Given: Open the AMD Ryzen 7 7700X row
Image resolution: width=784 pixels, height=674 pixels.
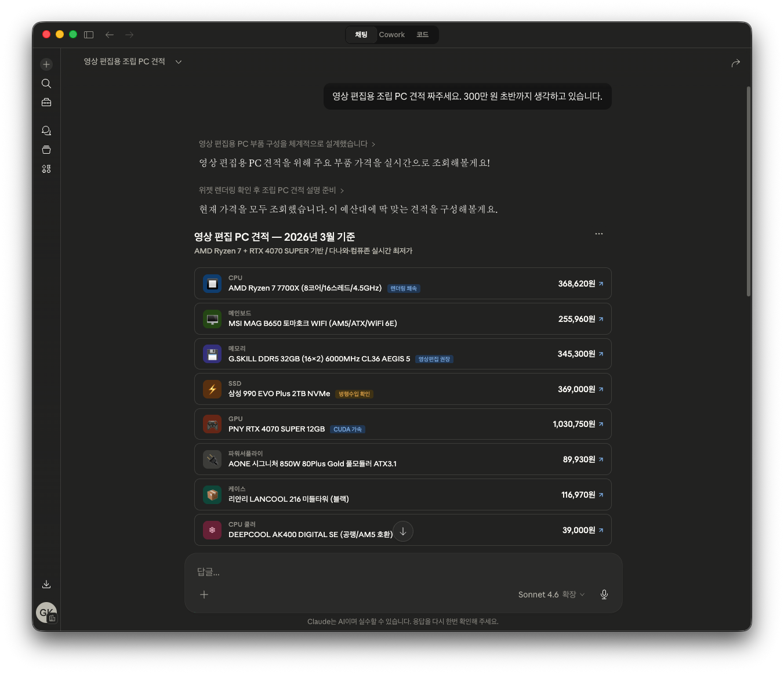Looking at the screenshot, I should click(403, 284).
